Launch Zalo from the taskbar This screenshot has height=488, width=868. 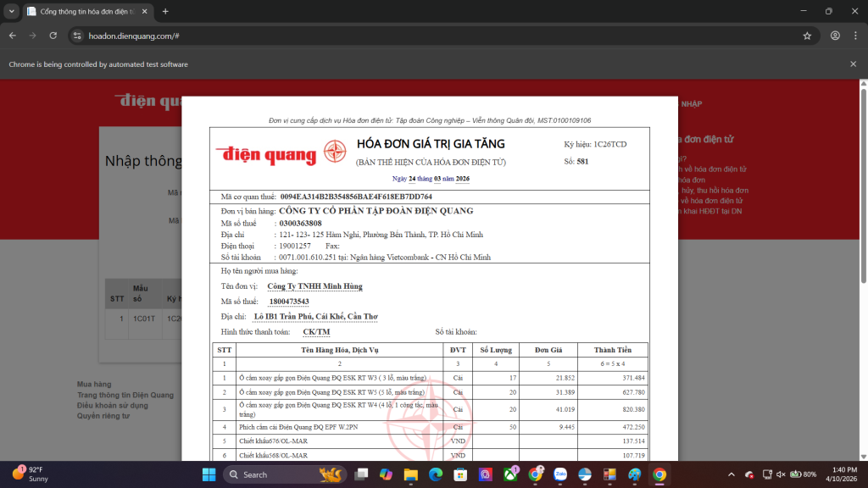(x=559, y=474)
